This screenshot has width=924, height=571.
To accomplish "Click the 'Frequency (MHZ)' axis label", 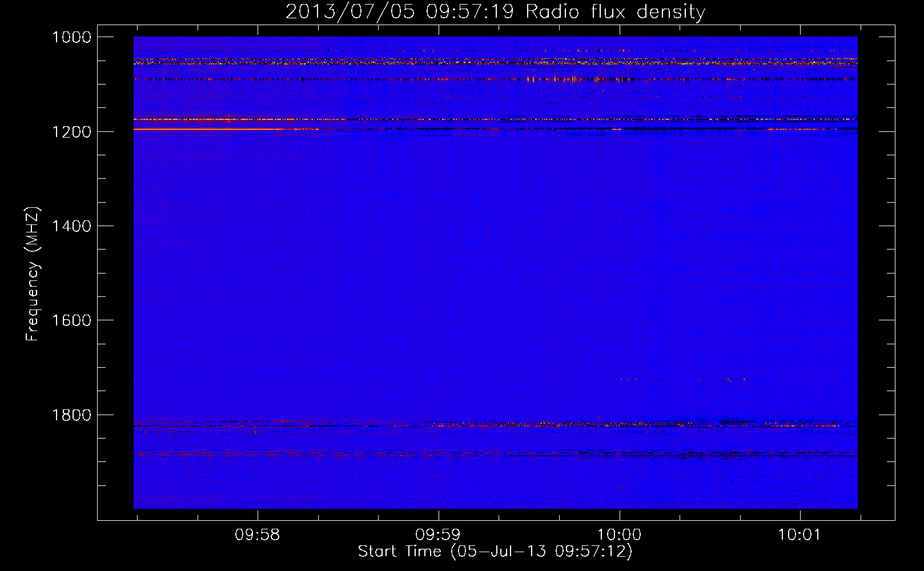I will [x=33, y=274].
